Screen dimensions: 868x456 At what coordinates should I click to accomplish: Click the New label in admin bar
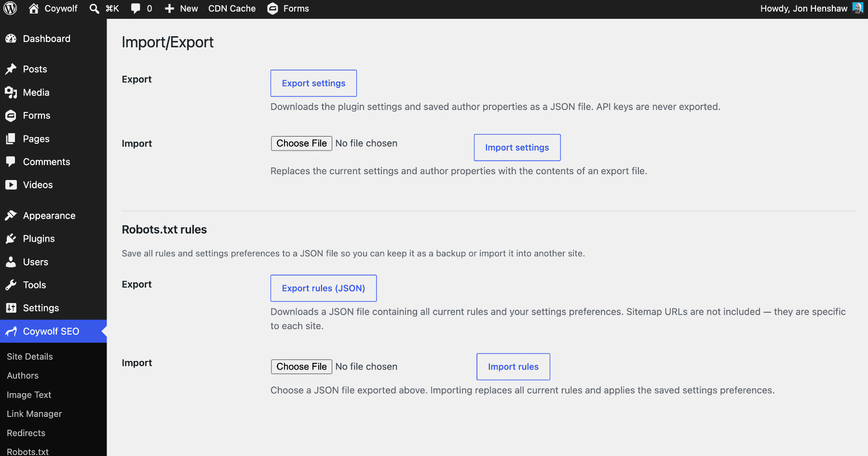[189, 9]
